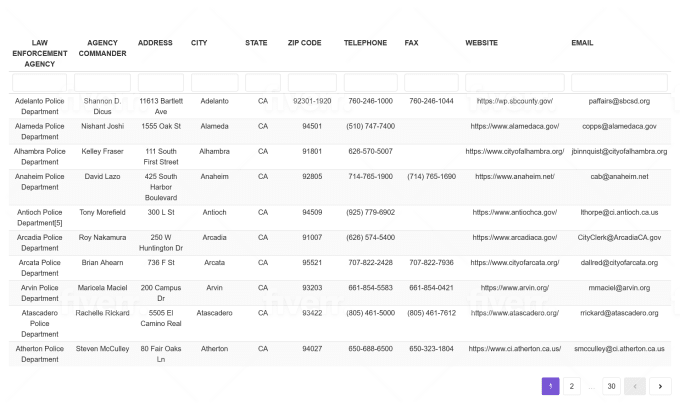The height and width of the screenshot is (404, 680).
Task: Select the Atherton Police Department row
Action: click(x=40, y=353)
